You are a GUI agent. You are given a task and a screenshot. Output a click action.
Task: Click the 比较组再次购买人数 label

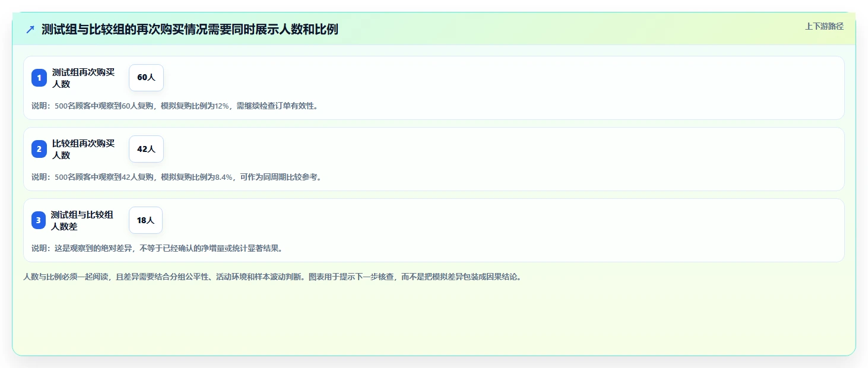(x=84, y=149)
